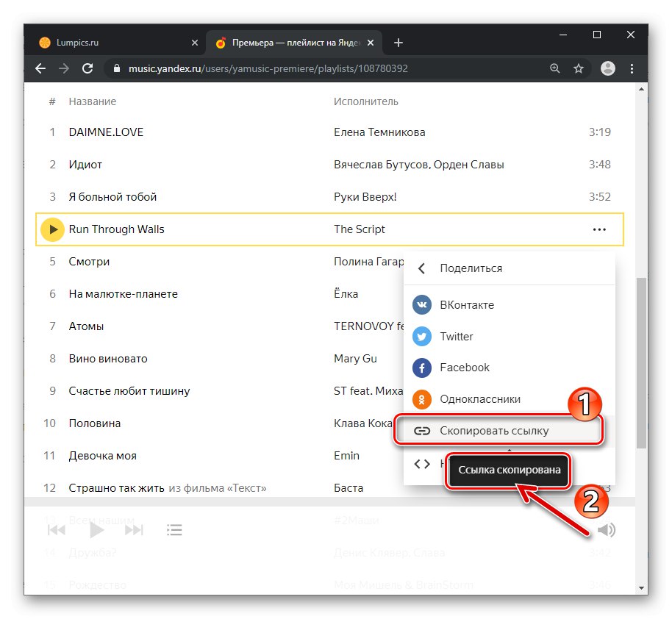
Task: Toggle the volume speaker icon
Action: coord(606,530)
